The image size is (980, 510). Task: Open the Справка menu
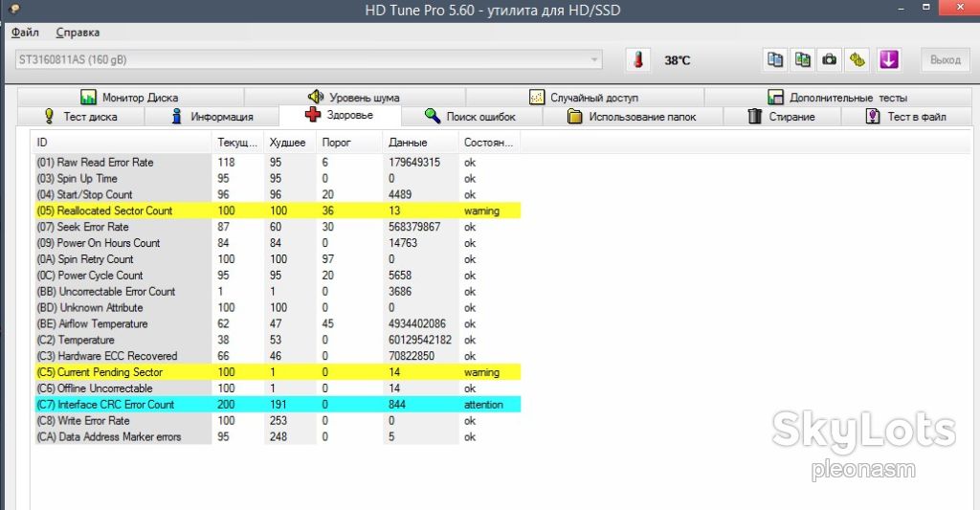coord(78,33)
